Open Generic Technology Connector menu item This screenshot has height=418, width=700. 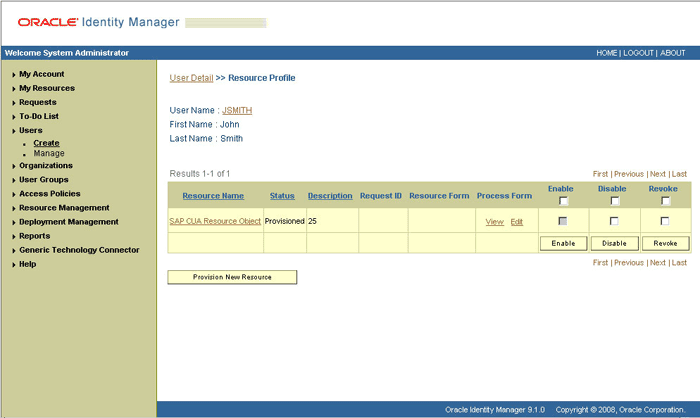click(79, 250)
